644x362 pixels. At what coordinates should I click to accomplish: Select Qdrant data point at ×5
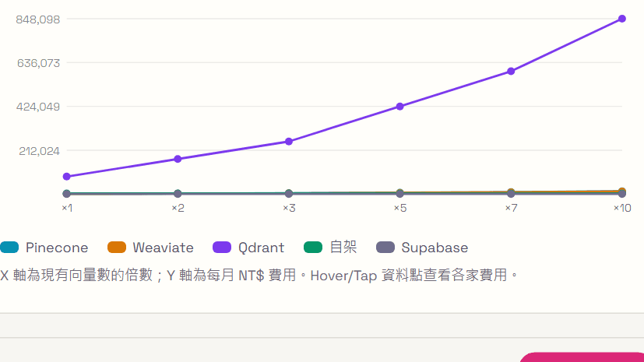tap(399, 107)
